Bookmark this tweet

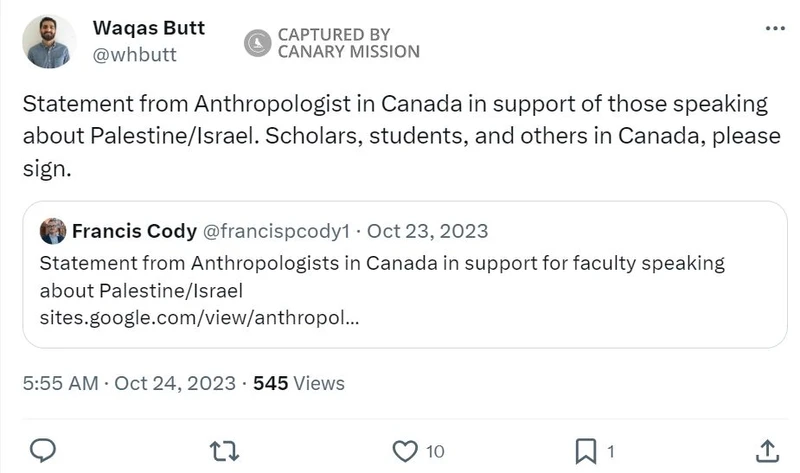click(587, 451)
